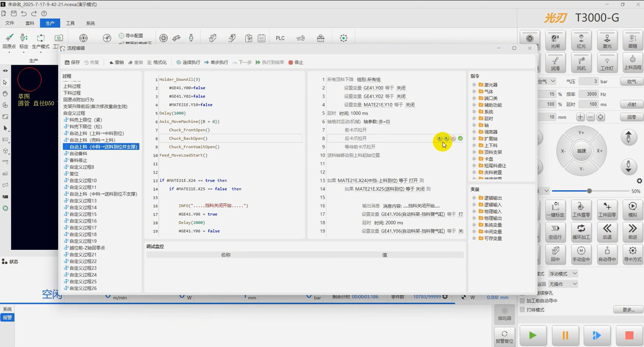The image size is (644, 347).
Task: Enable the 加工前自动寻中 checkbox
Action: pyautogui.click(x=523, y=301)
